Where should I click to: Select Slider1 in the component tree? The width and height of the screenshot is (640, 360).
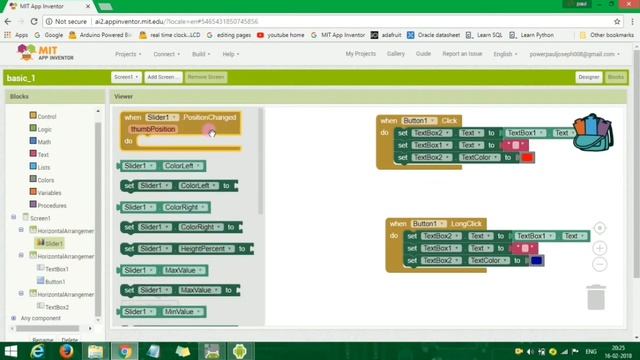click(50, 243)
